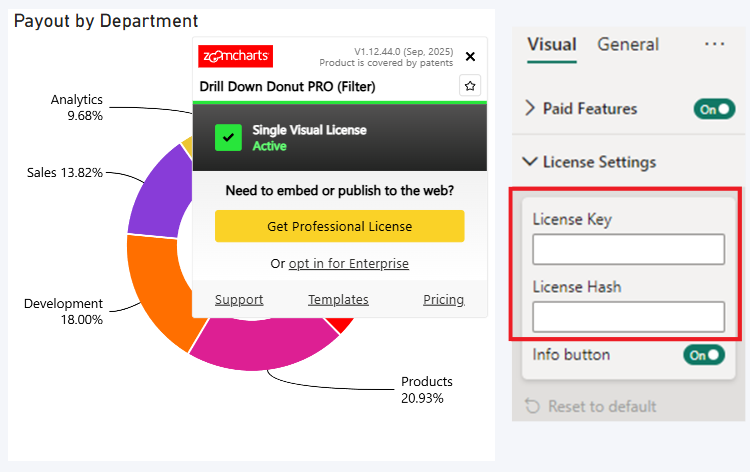Select the red donut slice
The height and width of the screenshot is (472, 750).
pos(341,325)
